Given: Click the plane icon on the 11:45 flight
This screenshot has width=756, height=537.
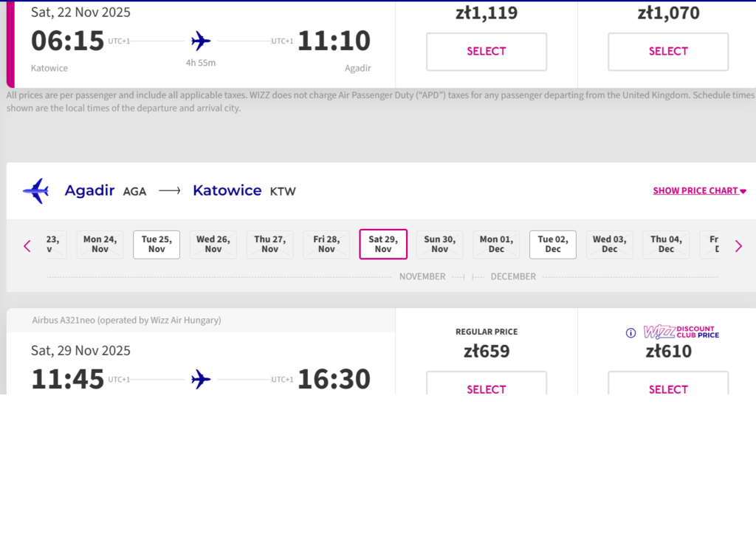Looking at the screenshot, I should point(201,380).
